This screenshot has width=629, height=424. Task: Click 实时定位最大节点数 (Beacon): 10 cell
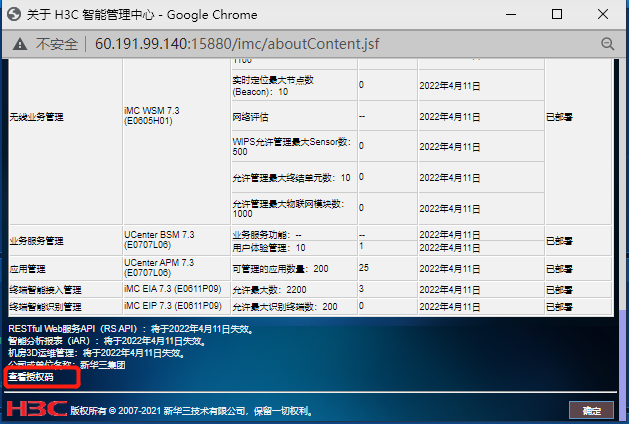click(294, 85)
